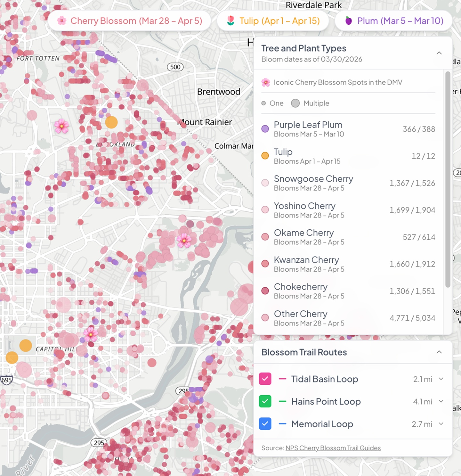Click the orange Tulip color swatch
Image resolution: width=461 pixels, height=476 pixels.
(265, 156)
